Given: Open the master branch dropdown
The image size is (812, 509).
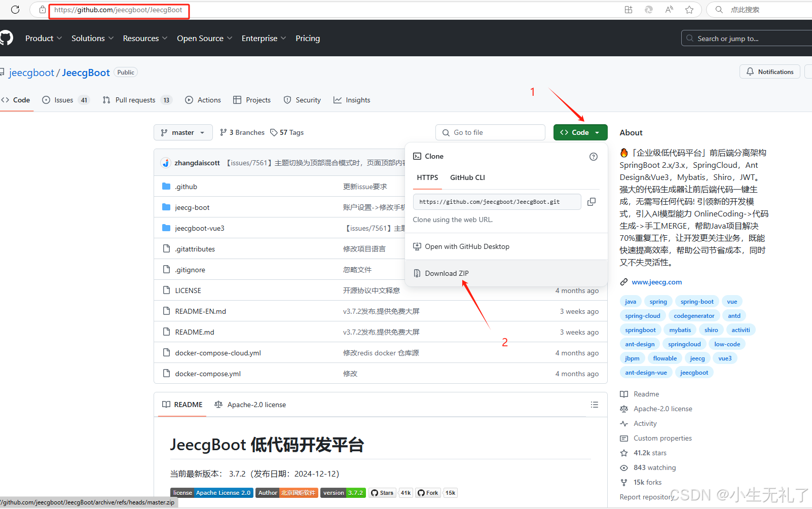Looking at the screenshot, I should click(x=183, y=132).
